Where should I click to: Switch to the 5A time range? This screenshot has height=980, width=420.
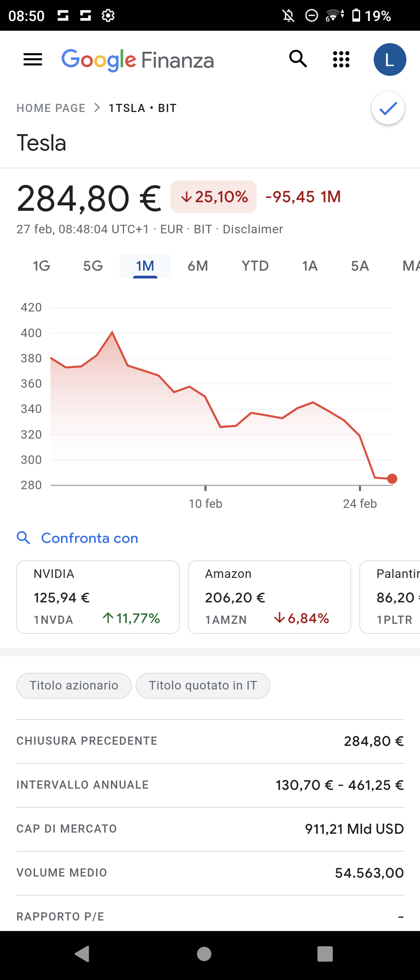click(x=360, y=266)
